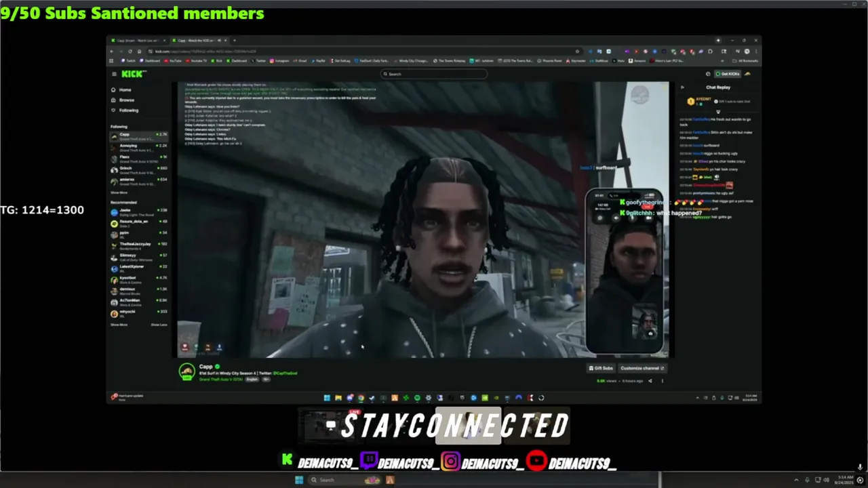
Task: Open Capp channel avatar below video
Action: (186, 371)
